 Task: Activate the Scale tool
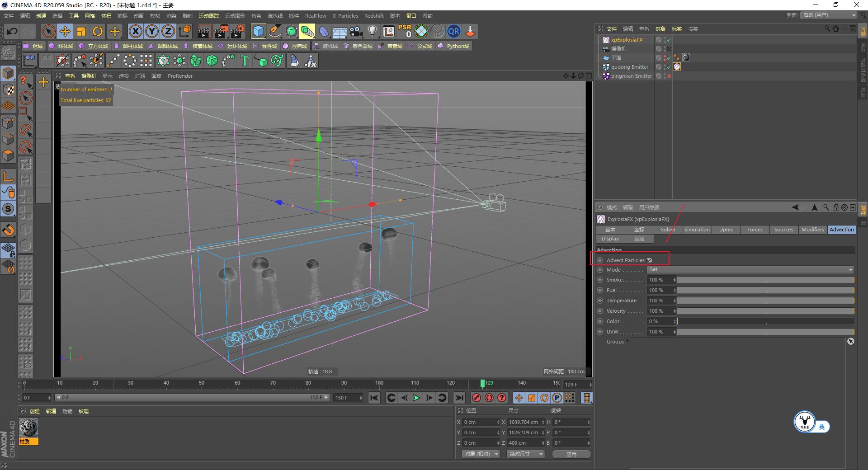pyautogui.click(x=81, y=31)
